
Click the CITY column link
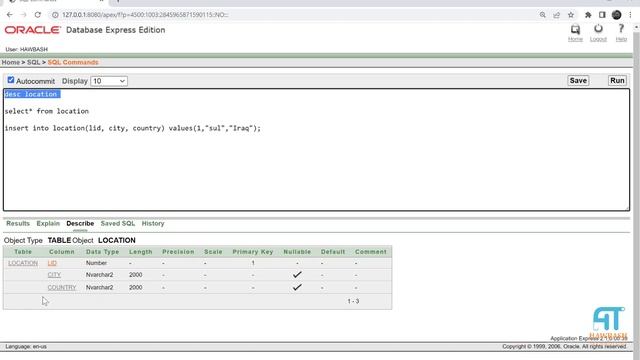click(x=54, y=275)
